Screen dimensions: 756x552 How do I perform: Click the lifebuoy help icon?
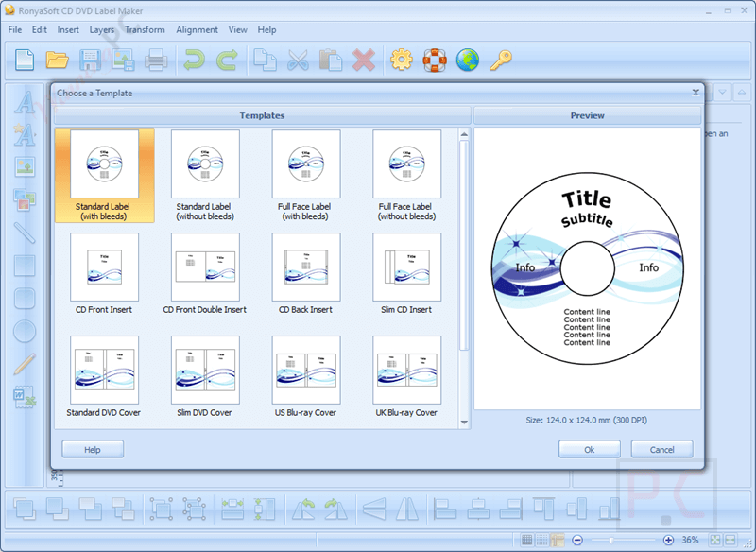(x=435, y=60)
